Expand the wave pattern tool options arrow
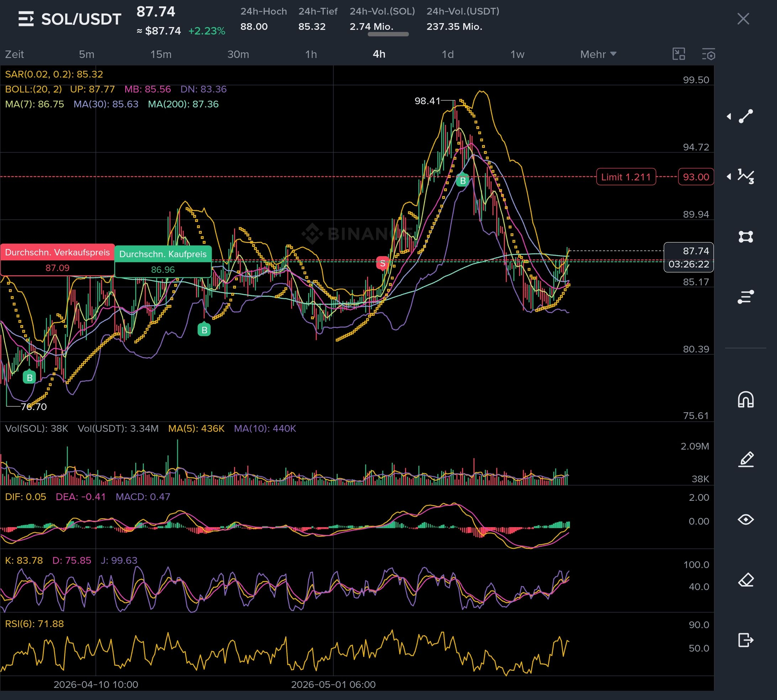The width and height of the screenshot is (777, 700). click(729, 176)
